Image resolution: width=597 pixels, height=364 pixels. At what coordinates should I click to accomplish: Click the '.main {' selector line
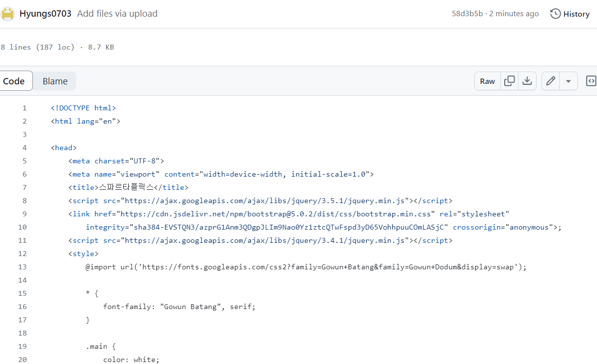pos(101,346)
